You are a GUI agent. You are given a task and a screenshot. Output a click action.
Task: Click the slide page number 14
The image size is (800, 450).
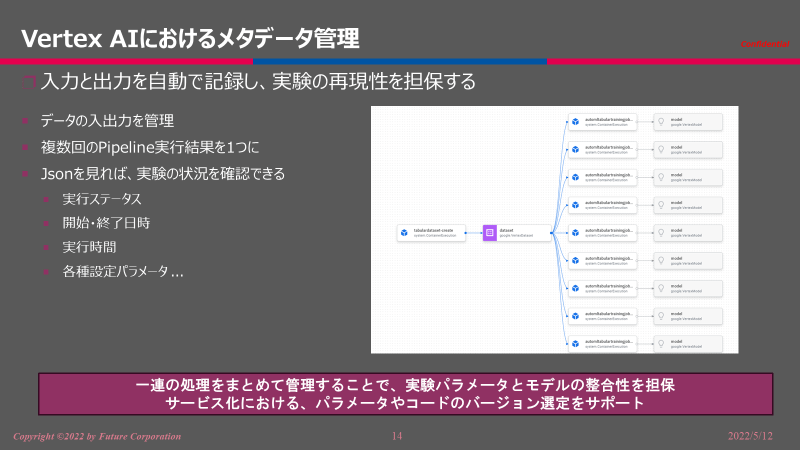pos(397,436)
